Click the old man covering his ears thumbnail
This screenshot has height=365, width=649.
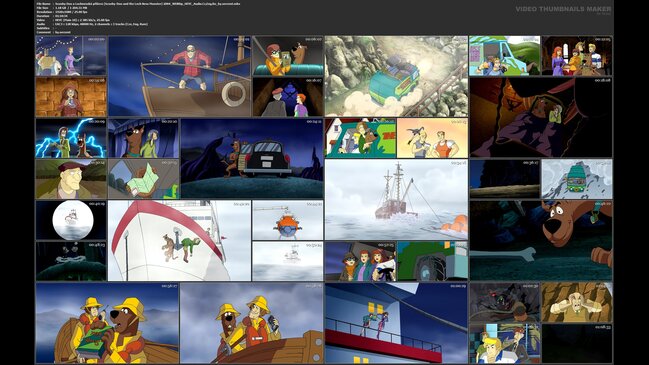click(x=577, y=303)
